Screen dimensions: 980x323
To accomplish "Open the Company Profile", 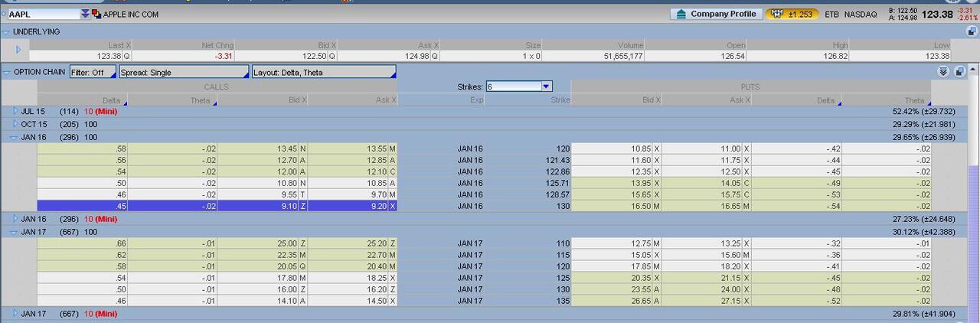I will (x=716, y=14).
